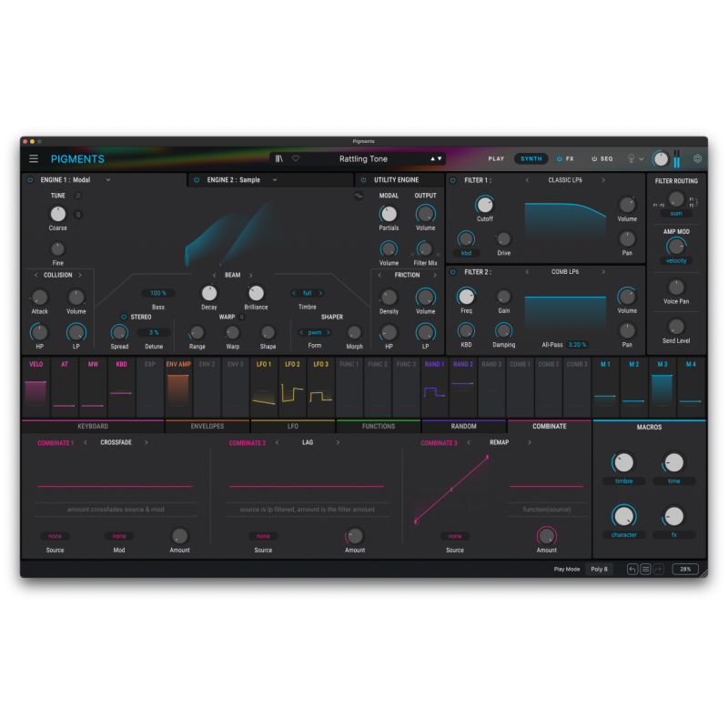Click the Poly 8 play mode button
The height and width of the screenshot is (728, 728).
(x=598, y=569)
